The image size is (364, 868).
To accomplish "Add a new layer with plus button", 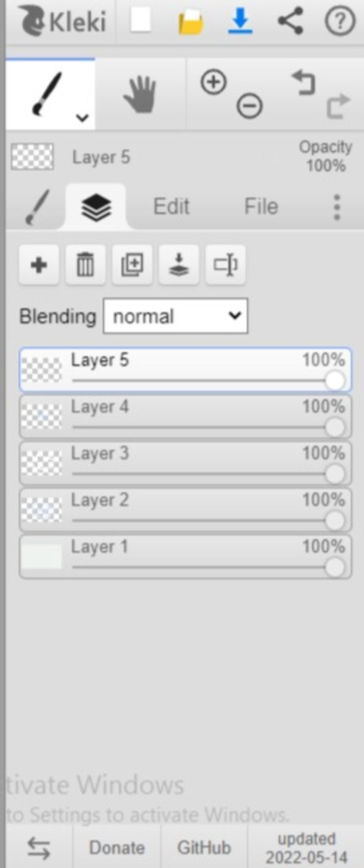I will [39, 265].
